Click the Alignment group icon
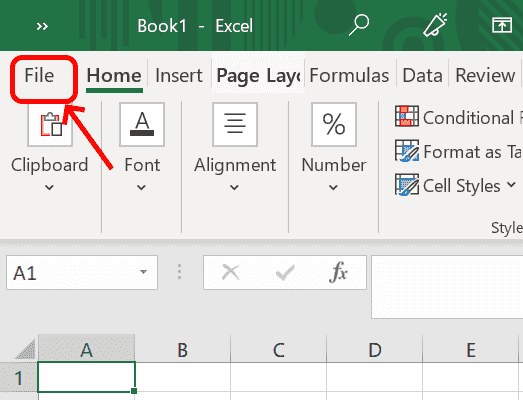Screen dimensions: 523x400 tap(235, 124)
